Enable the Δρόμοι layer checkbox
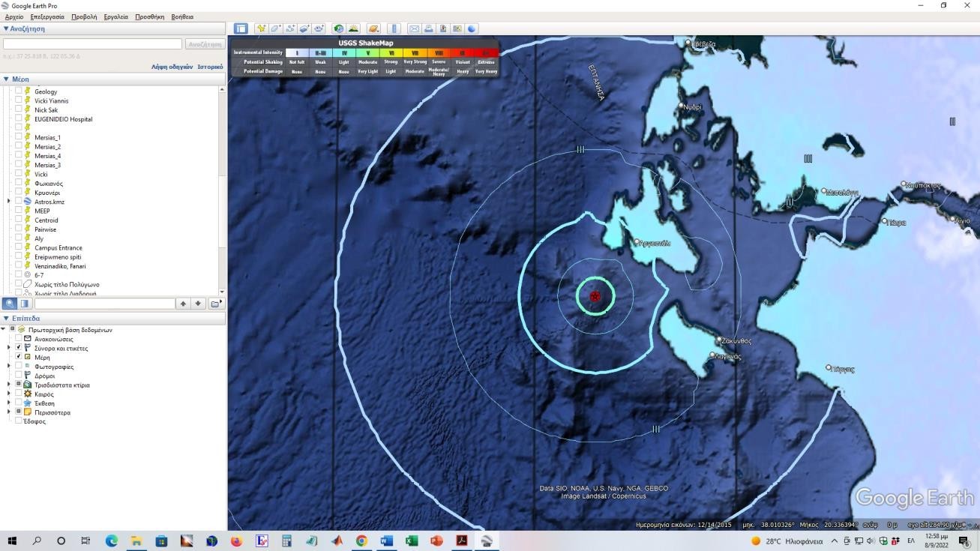 click(x=19, y=376)
